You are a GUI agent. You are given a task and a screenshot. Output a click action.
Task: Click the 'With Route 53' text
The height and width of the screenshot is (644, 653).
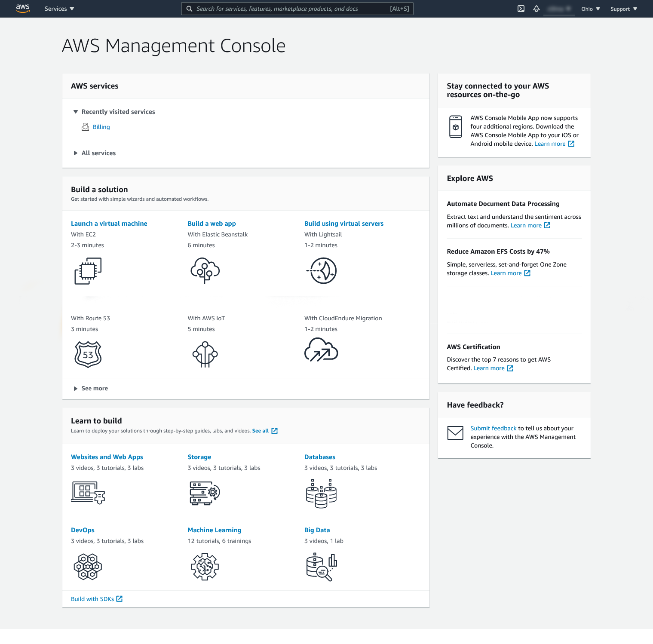pos(90,318)
